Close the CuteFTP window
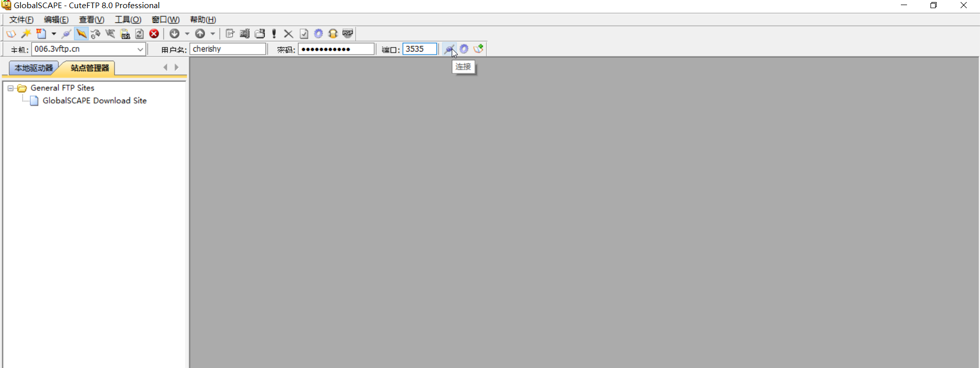980x368 pixels. (x=964, y=5)
